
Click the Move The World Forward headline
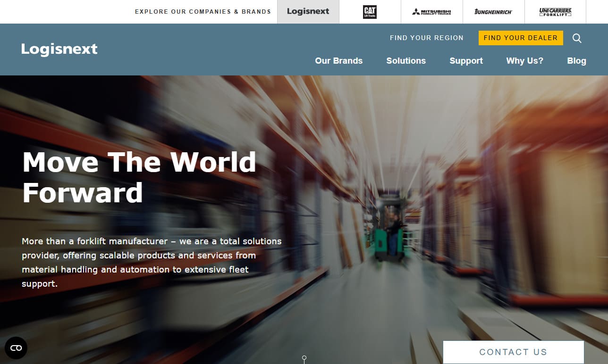[x=139, y=177]
